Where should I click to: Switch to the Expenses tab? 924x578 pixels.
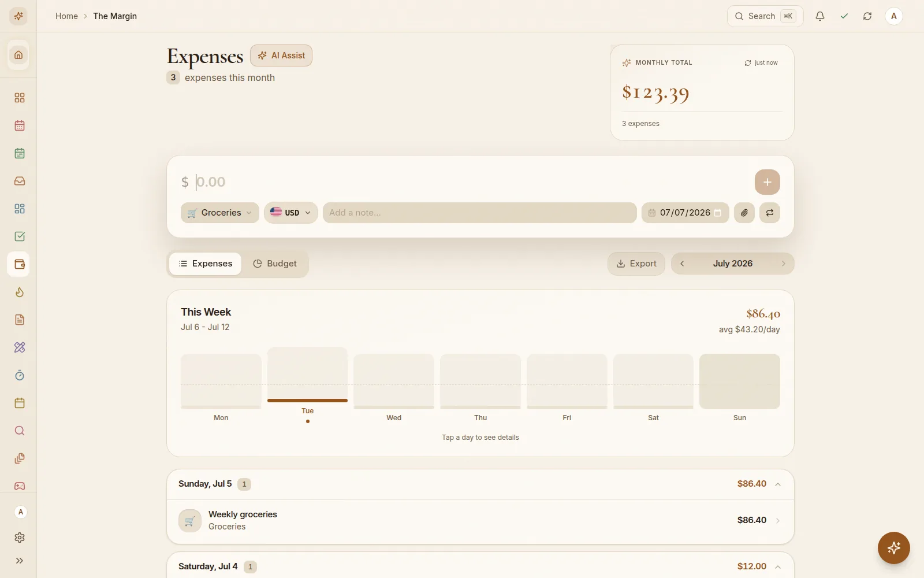point(206,264)
